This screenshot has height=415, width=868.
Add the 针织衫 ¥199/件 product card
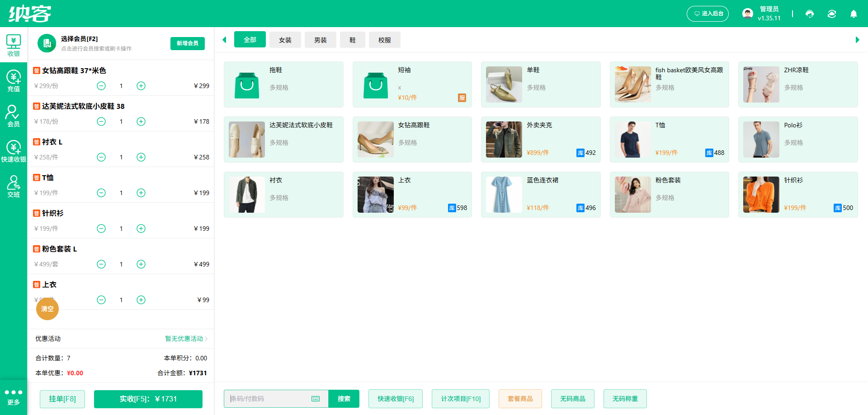(x=798, y=195)
